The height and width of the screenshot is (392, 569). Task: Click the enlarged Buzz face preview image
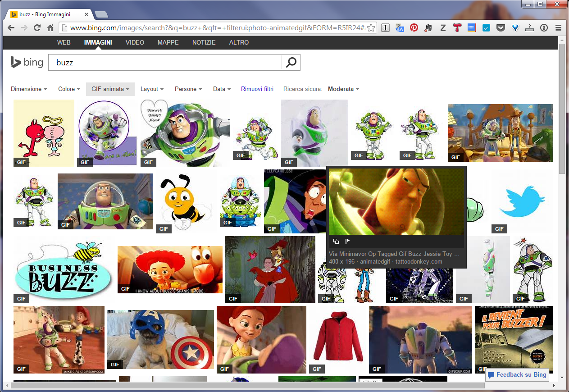click(396, 201)
